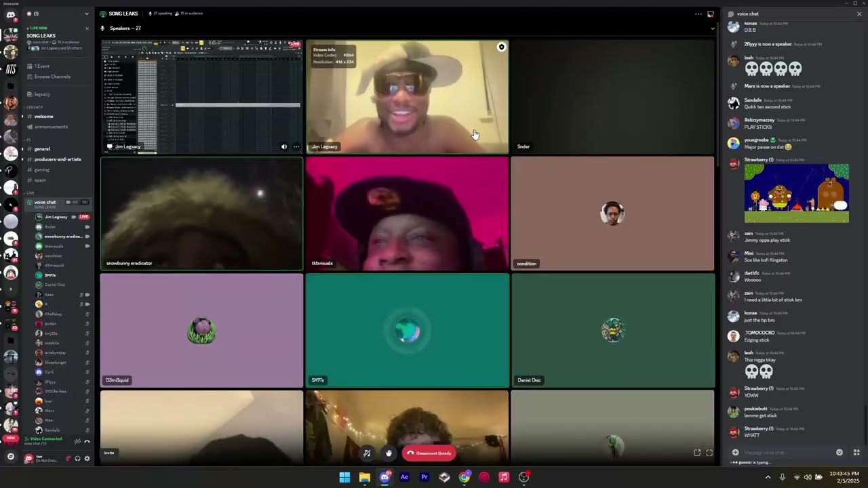This screenshot has width=868, height=488.
Task: Close the voice chat text panel
Action: point(859,14)
